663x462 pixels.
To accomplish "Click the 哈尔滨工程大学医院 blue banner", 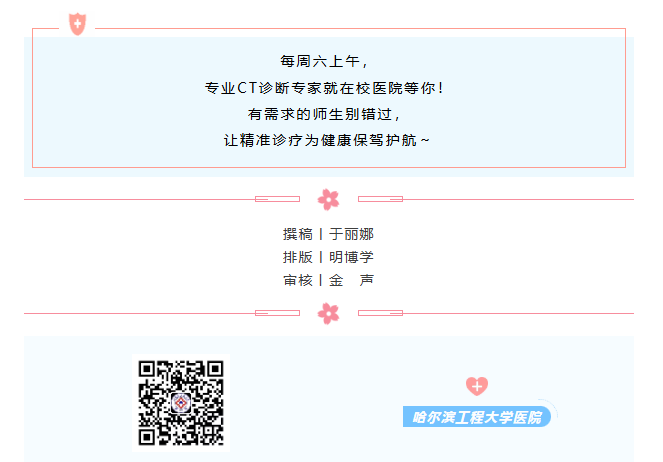I will pos(477,417).
